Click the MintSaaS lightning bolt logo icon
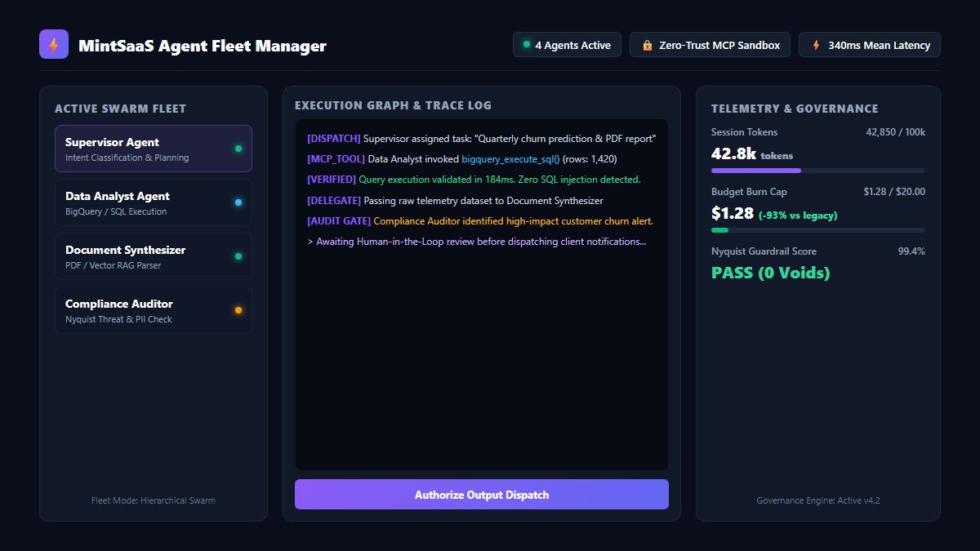The width and height of the screenshot is (980, 551). [54, 45]
